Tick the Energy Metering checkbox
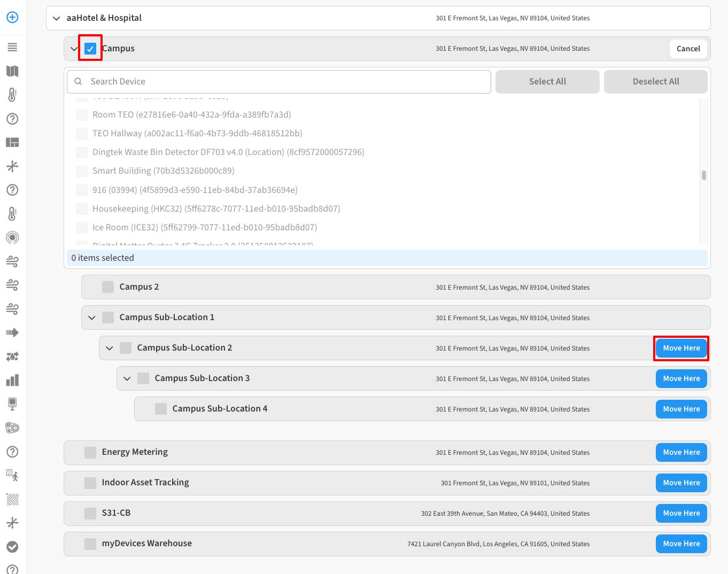Viewport: 728px width, 574px height. coord(90,452)
